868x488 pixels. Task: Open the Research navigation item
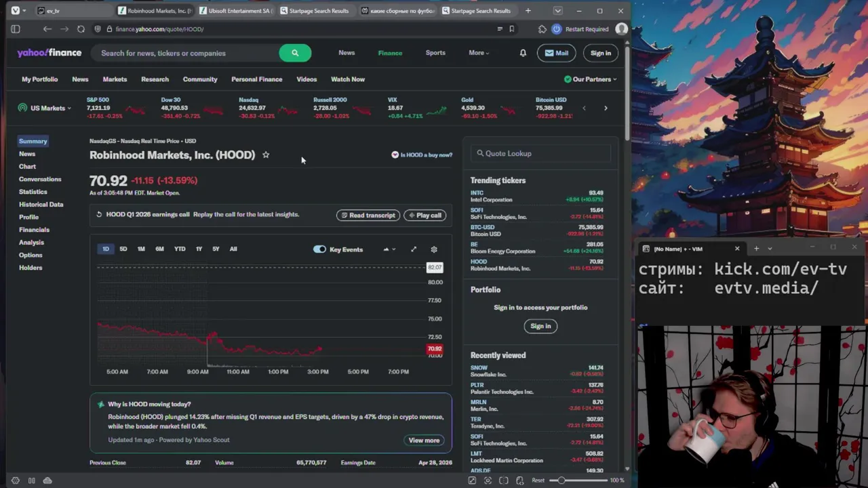(x=155, y=79)
